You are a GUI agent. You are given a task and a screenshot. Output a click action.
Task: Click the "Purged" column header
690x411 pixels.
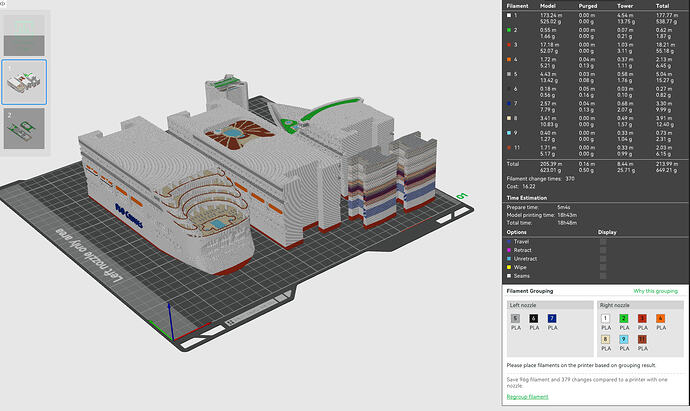pos(588,6)
